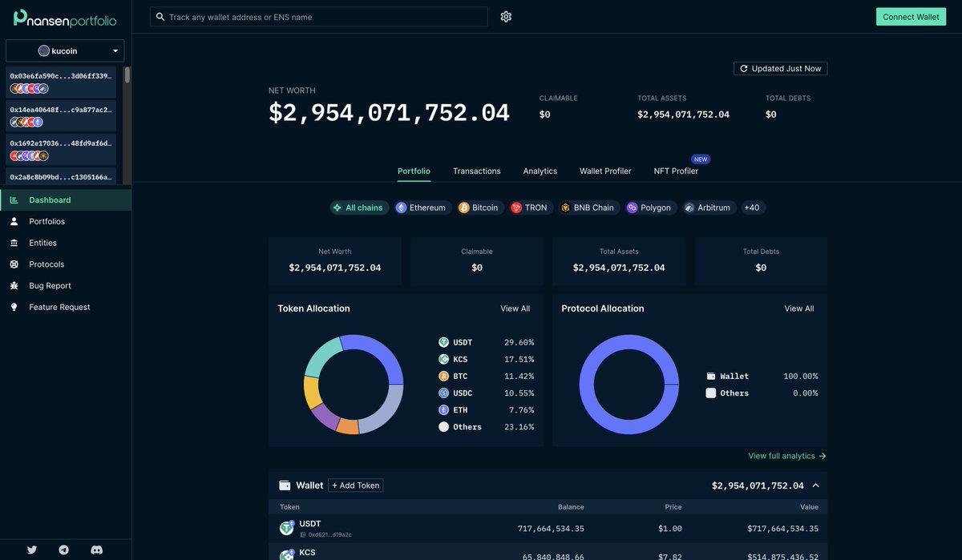This screenshot has width=962, height=560.
Task: Switch to the Transactions tab
Action: pos(477,171)
